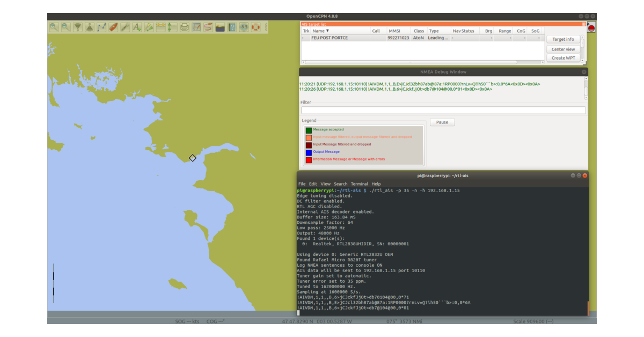Close the NMEA Debug Window

click(x=584, y=72)
